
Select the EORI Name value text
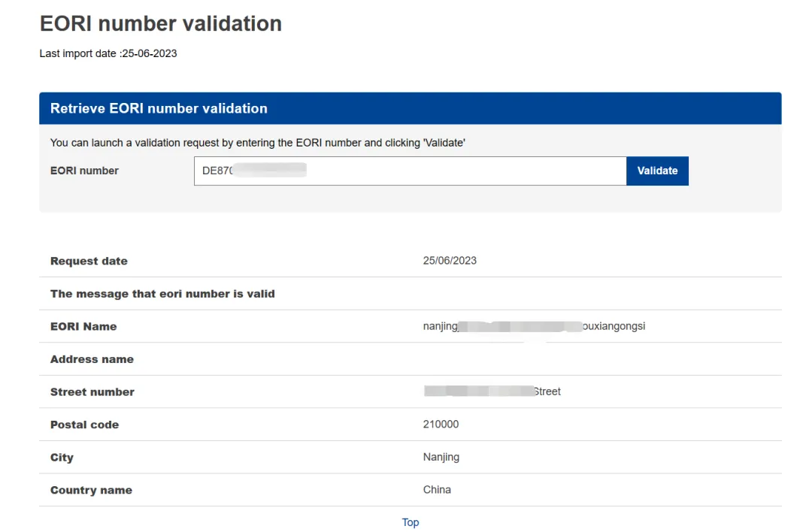click(534, 326)
